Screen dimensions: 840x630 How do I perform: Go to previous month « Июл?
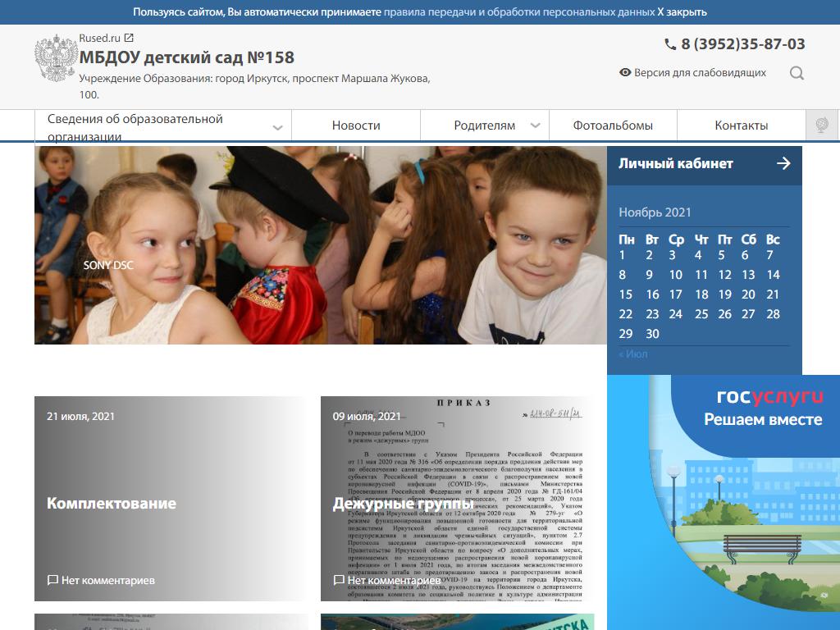pos(632,354)
